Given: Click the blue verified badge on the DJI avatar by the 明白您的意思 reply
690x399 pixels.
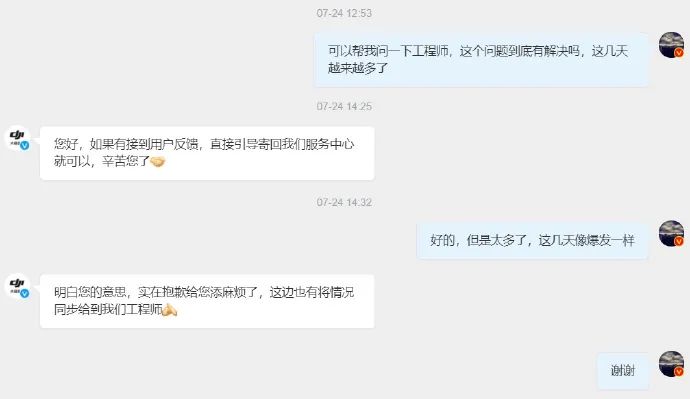Looking at the screenshot, I should pyautogui.click(x=25, y=293).
